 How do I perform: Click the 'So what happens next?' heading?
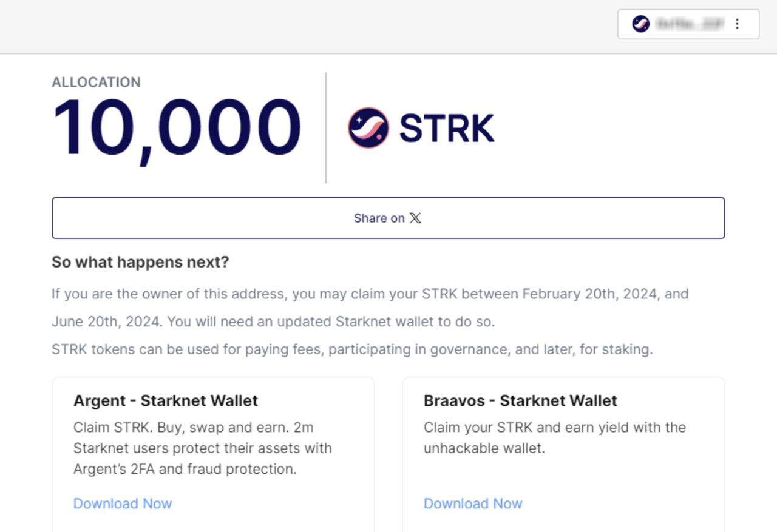(140, 263)
